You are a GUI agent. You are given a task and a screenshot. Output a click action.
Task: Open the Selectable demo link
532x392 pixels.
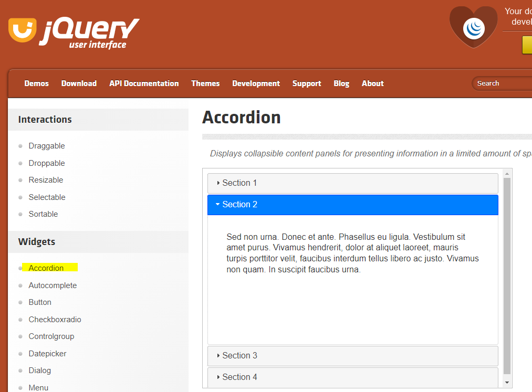[x=47, y=197]
